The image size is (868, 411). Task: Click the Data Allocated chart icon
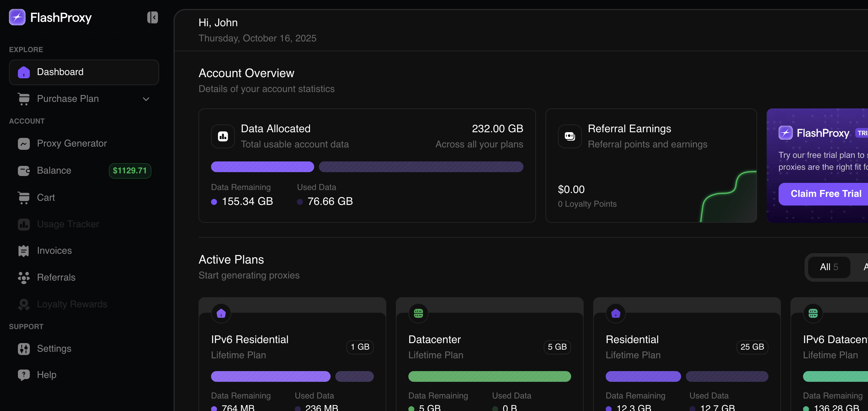(x=223, y=136)
